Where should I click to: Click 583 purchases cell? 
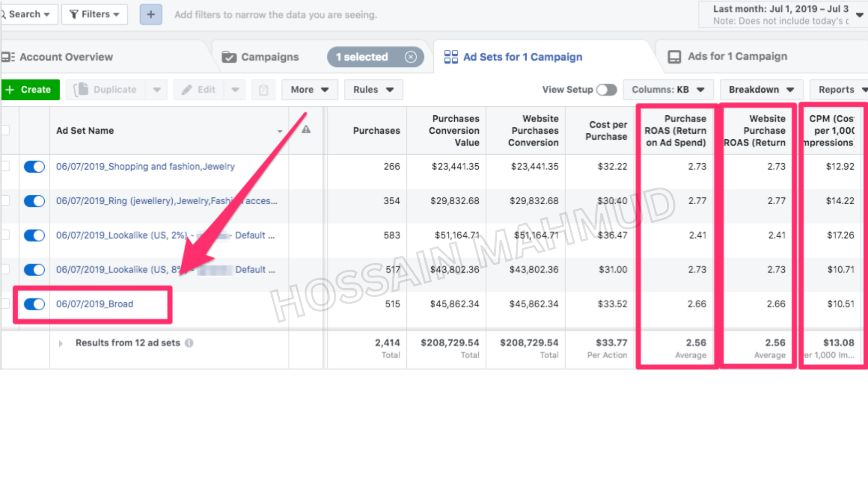pyautogui.click(x=392, y=235)
